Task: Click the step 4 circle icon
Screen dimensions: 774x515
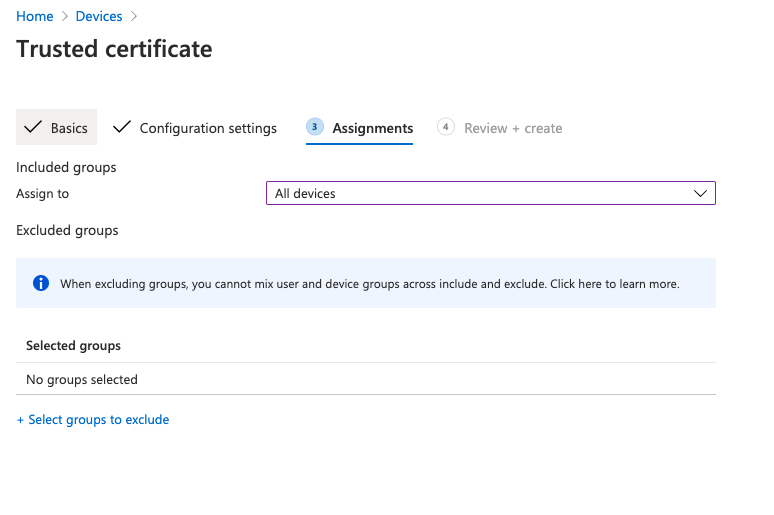Action: pyautogui.click(x=446, y=127)
